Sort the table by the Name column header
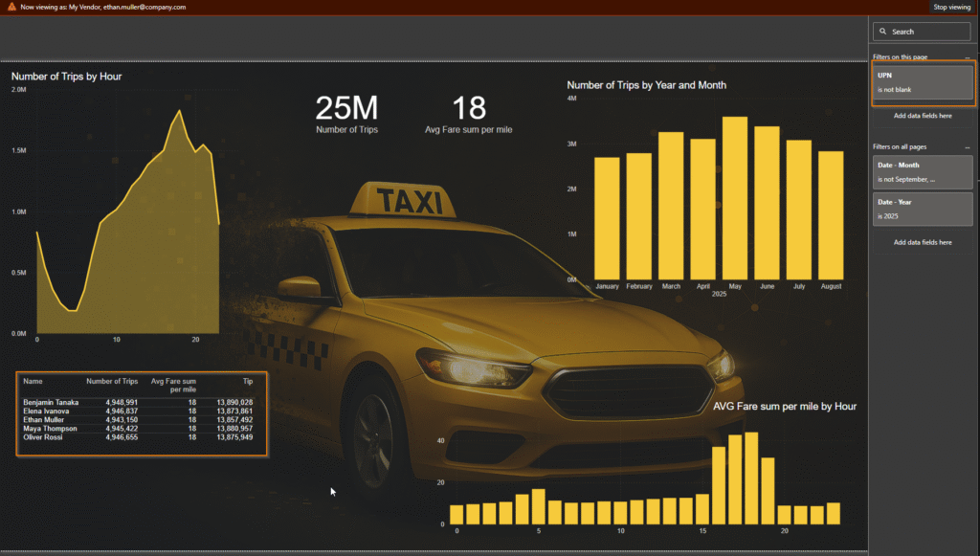 click(33, 381)
